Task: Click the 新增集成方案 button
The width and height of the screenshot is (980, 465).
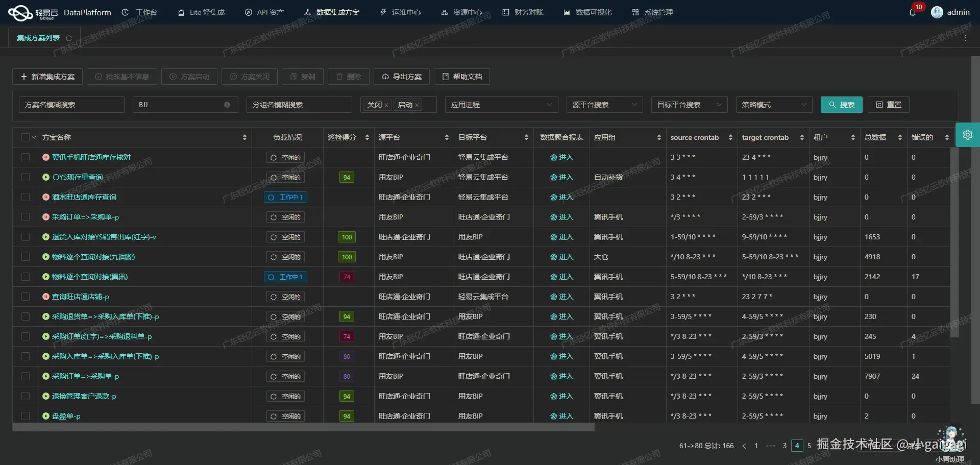Action: point(47,77)
